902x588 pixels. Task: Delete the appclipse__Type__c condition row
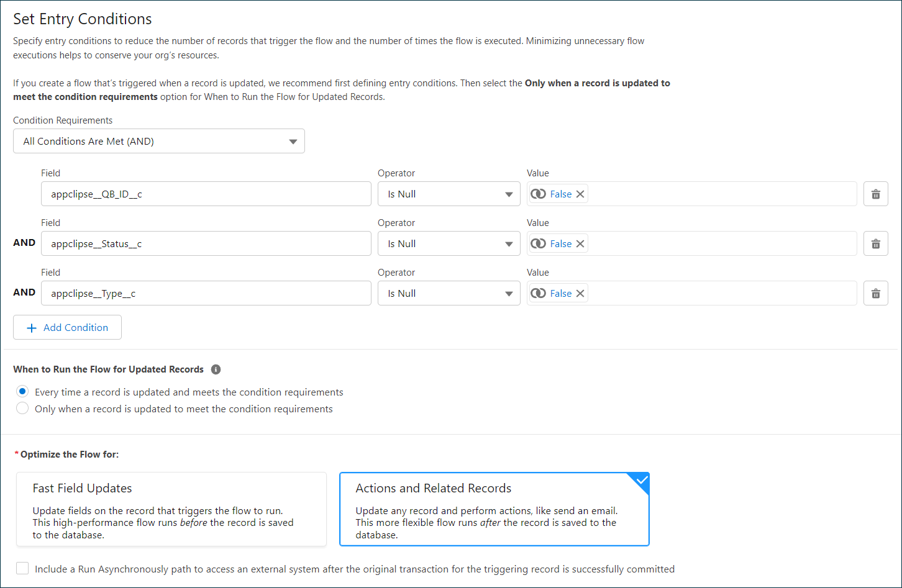coord(876,293)
